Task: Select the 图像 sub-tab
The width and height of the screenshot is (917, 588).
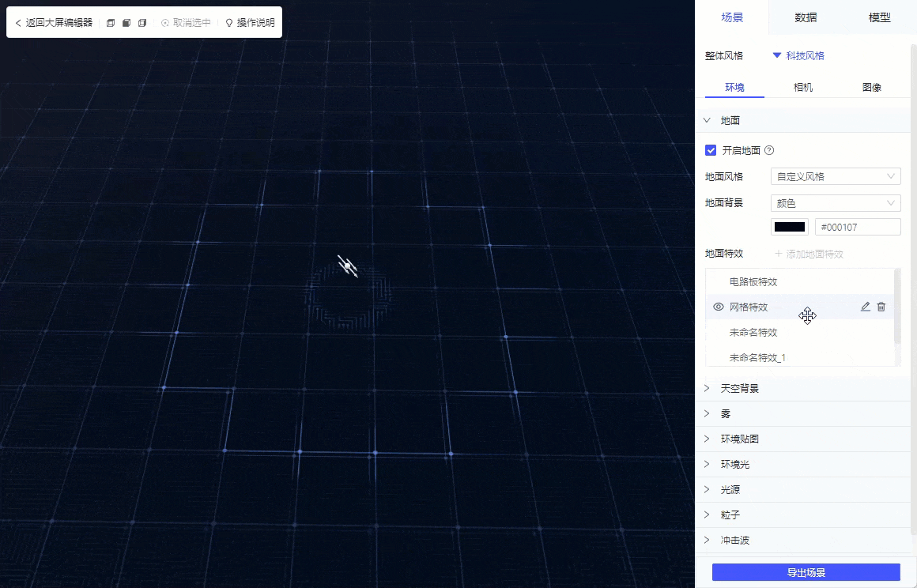Action: point(871,87)
